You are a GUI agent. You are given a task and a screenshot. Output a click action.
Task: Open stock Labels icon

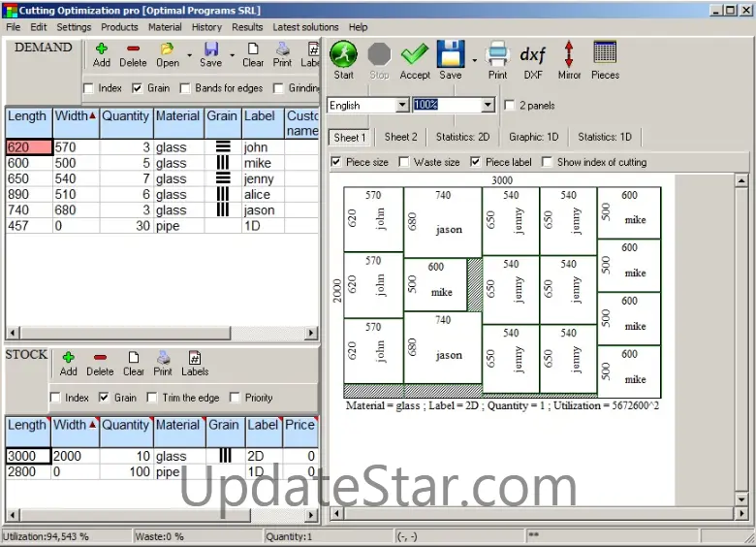195,358
